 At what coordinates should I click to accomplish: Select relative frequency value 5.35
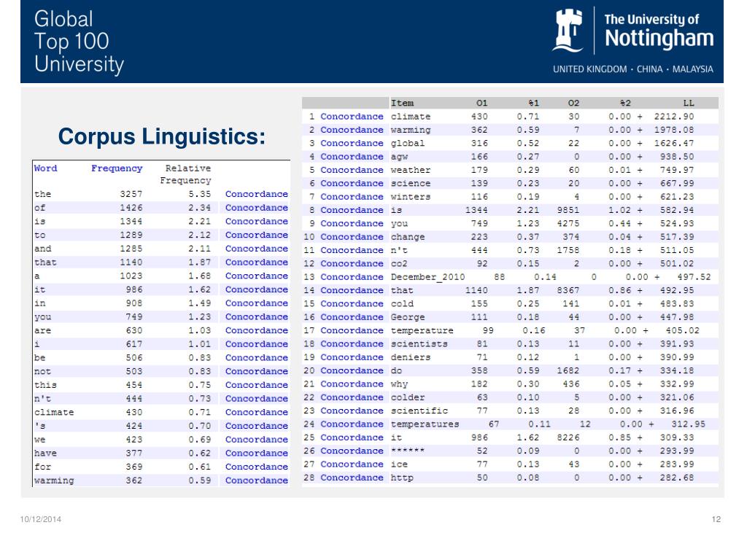click(200, 194)
